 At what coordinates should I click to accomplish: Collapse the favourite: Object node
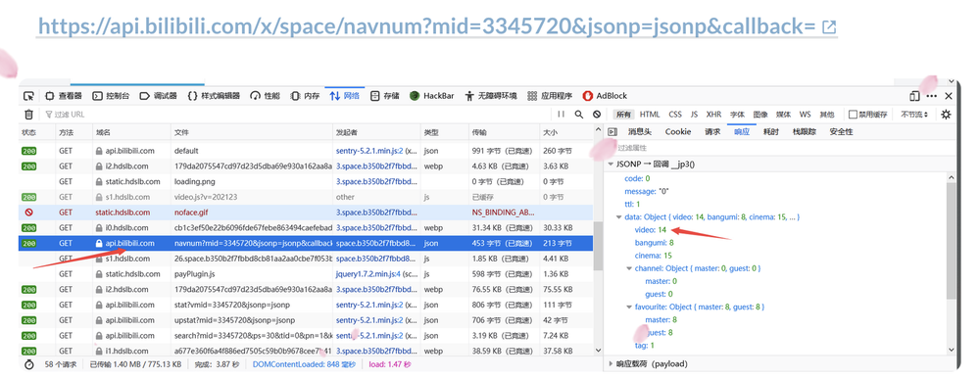pos(629,308)
